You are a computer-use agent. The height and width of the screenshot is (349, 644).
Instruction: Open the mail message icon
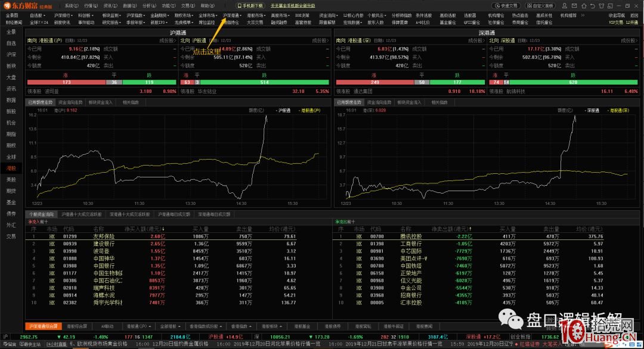574,6
